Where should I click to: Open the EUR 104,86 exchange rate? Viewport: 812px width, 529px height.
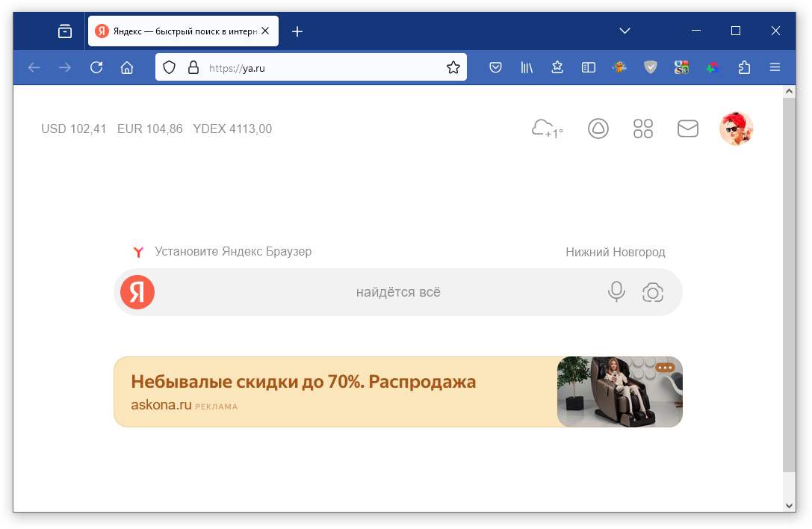150,129
